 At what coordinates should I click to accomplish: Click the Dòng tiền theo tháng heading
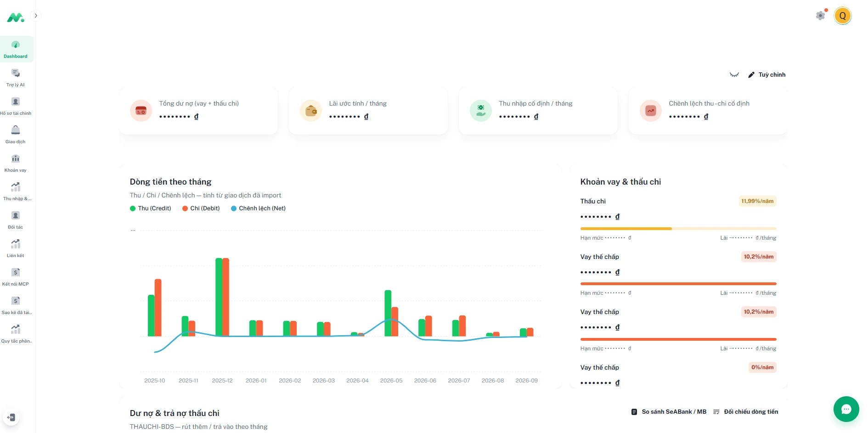170,182
